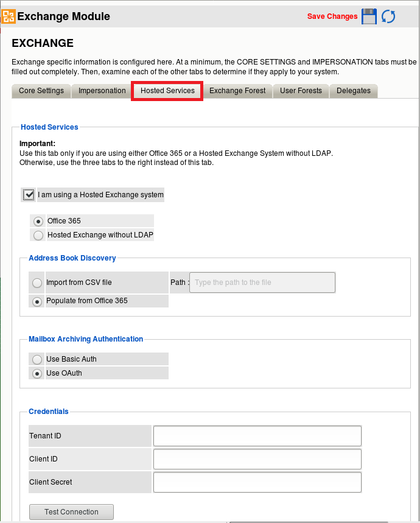Go to the User Forests tab
This screenshot has height=523, width=420.
pyautogui.click(x=301, y=91)
